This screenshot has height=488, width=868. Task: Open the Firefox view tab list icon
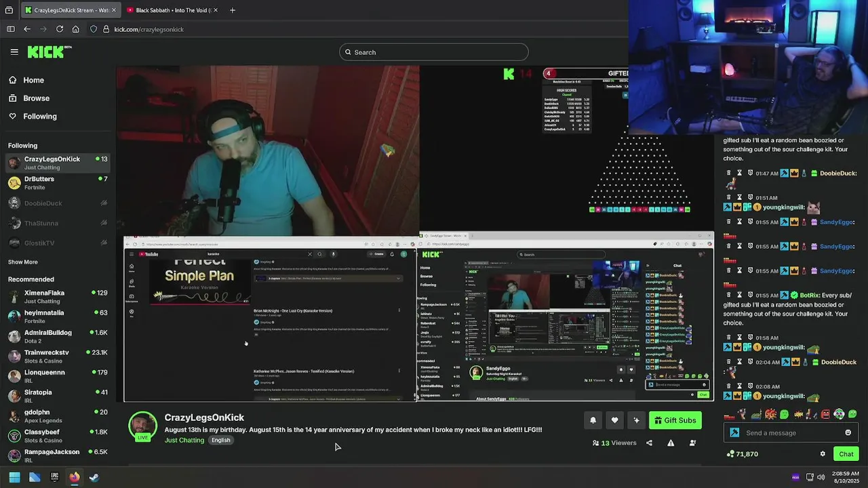(x=9, y=10)
